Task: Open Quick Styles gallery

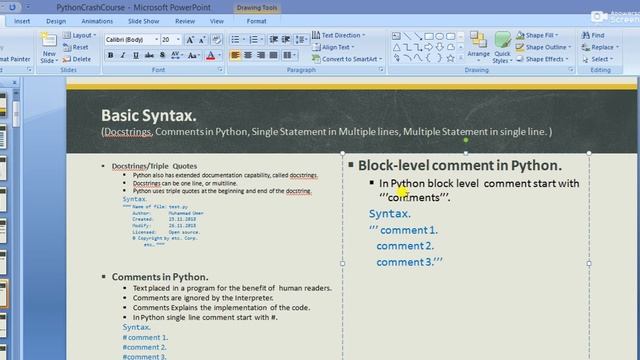Action: pyautogui.click(x=502, y=48)
